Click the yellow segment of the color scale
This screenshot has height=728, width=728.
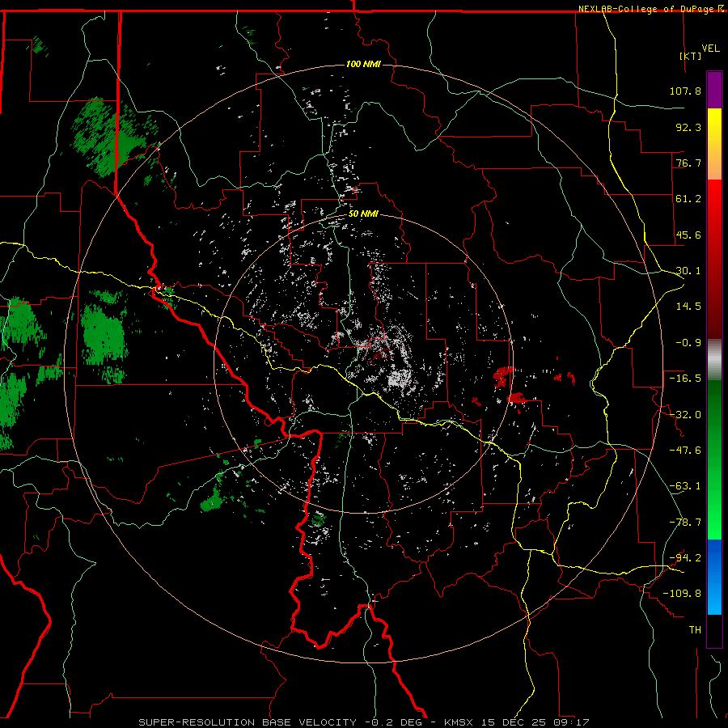point(714,144)
